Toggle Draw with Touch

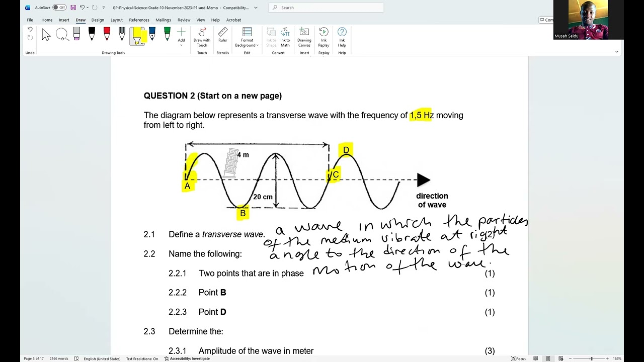point(202,37)
